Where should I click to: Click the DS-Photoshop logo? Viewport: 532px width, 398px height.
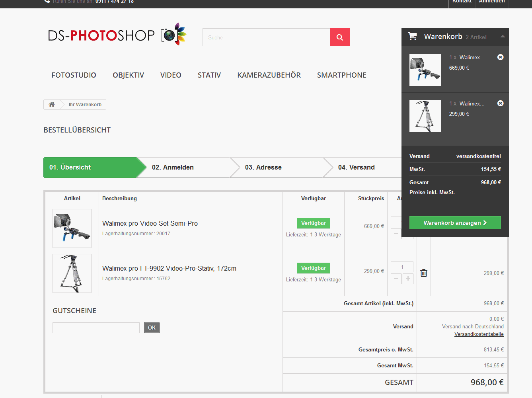pos(117,35)
